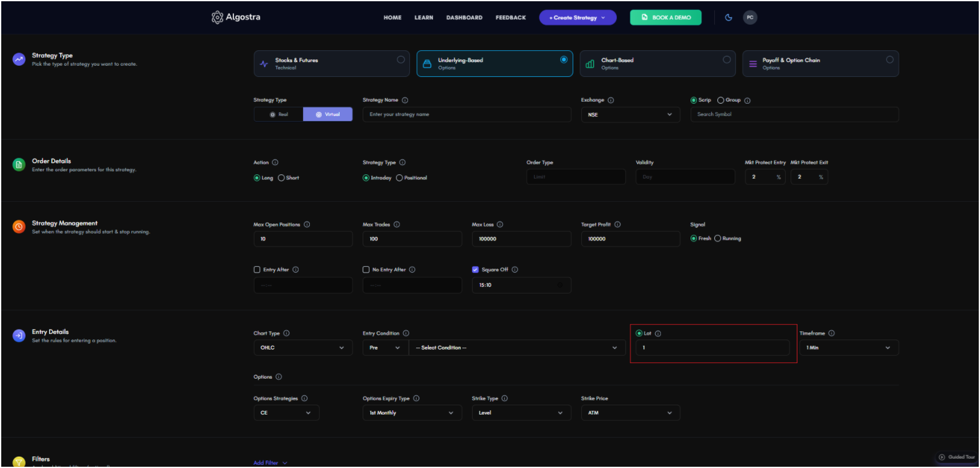Choose Virtual strategy type button
This screenshot has height=468, width=980.
click(328, 114)
